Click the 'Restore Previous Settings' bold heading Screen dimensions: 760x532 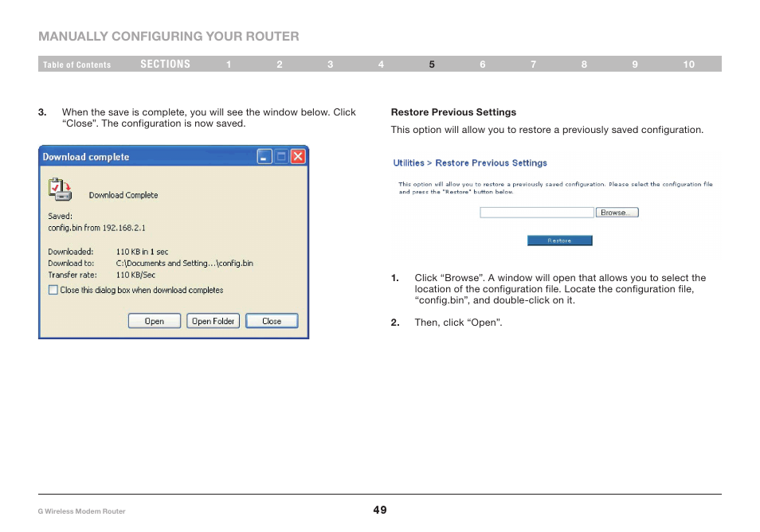tap(453, 112)
